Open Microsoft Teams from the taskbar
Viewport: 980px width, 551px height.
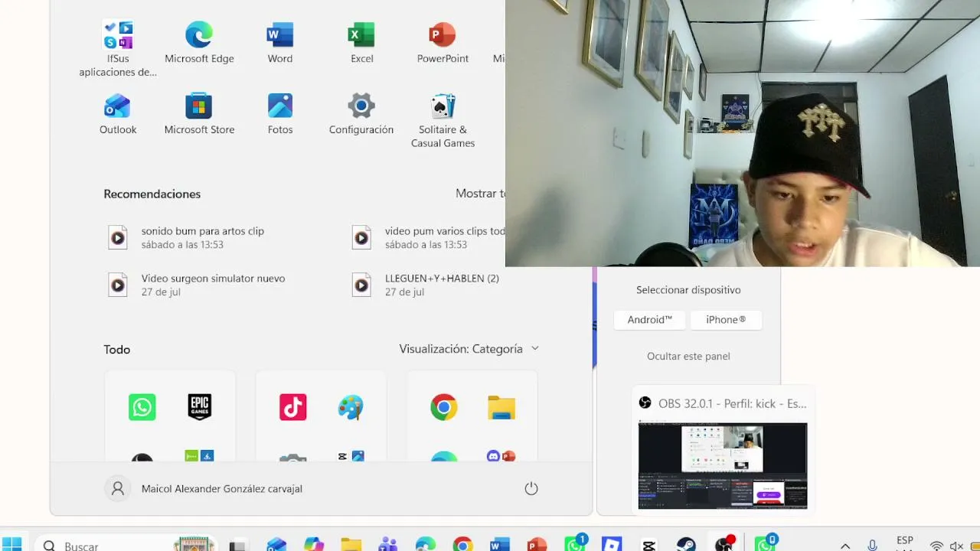point(388,544)
